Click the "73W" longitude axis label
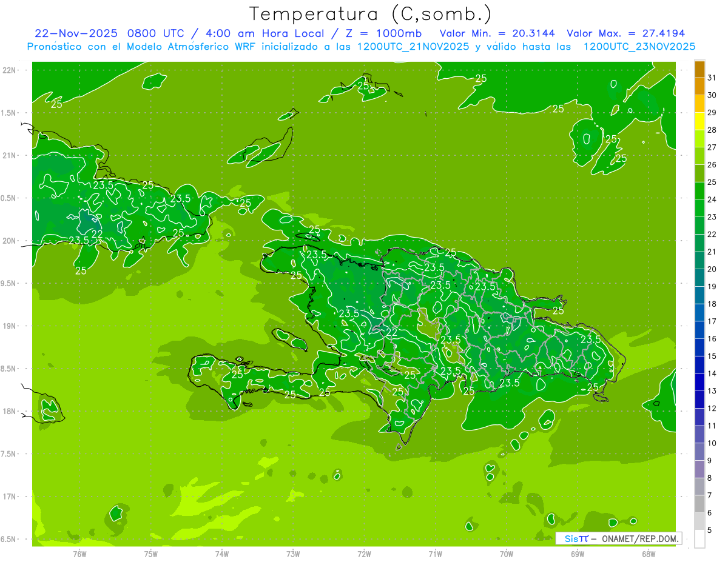 click(293, 554)
